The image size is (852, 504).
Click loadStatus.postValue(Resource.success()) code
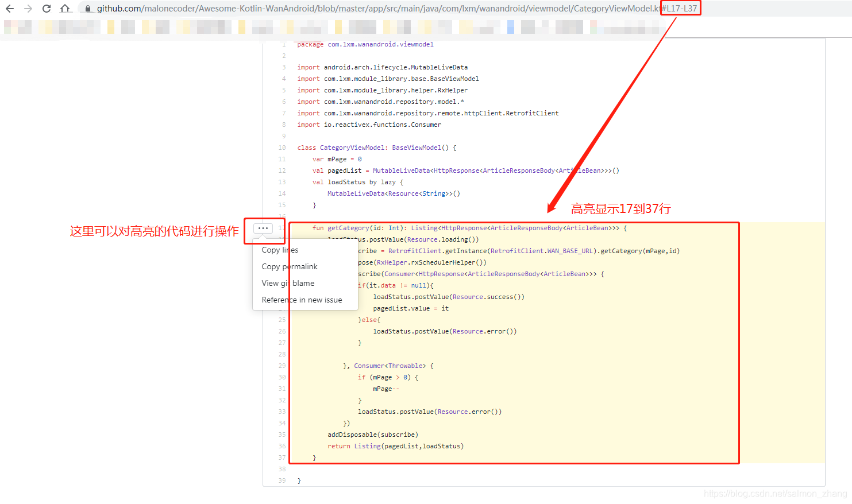pyautogui.click(x=449, y=297)
